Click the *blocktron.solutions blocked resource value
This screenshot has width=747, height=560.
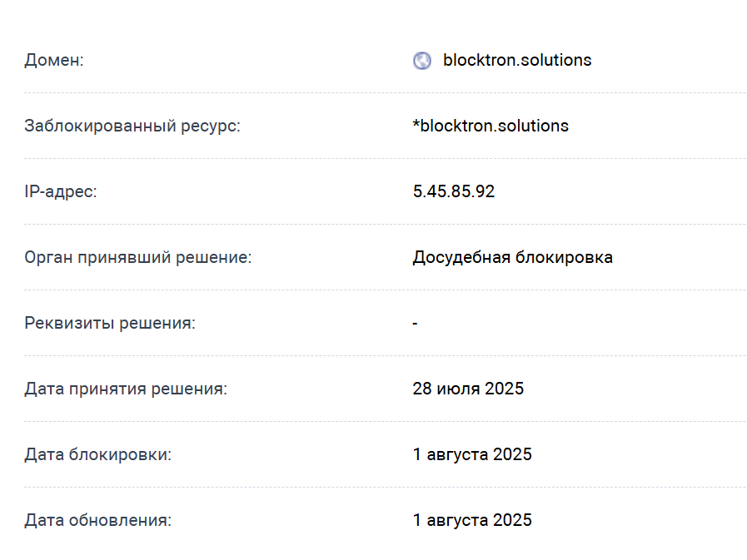[491, 126]
